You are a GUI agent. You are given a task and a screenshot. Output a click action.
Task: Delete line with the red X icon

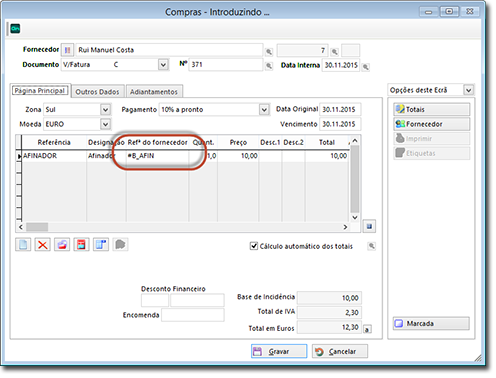point(43,245)
